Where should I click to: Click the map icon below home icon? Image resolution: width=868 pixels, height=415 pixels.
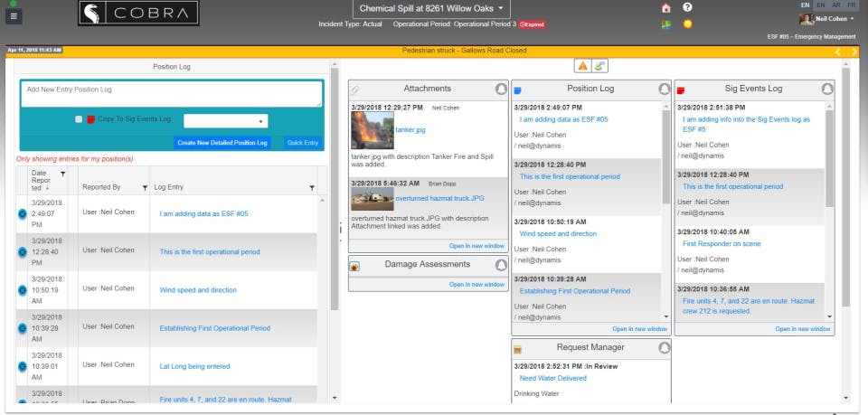click(666, 24)
